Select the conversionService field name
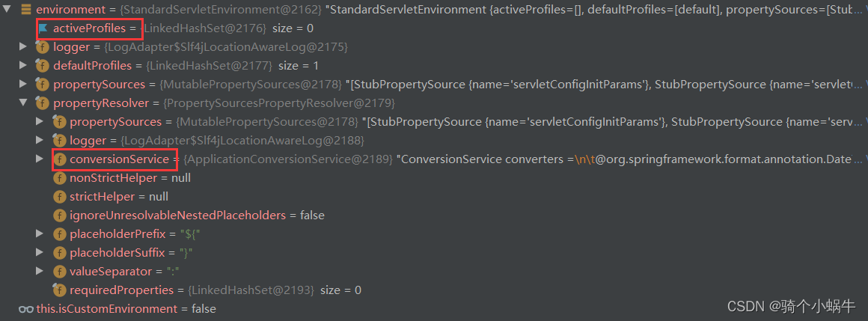The width and height of the screenshot is (868, 321). point(119,159)
